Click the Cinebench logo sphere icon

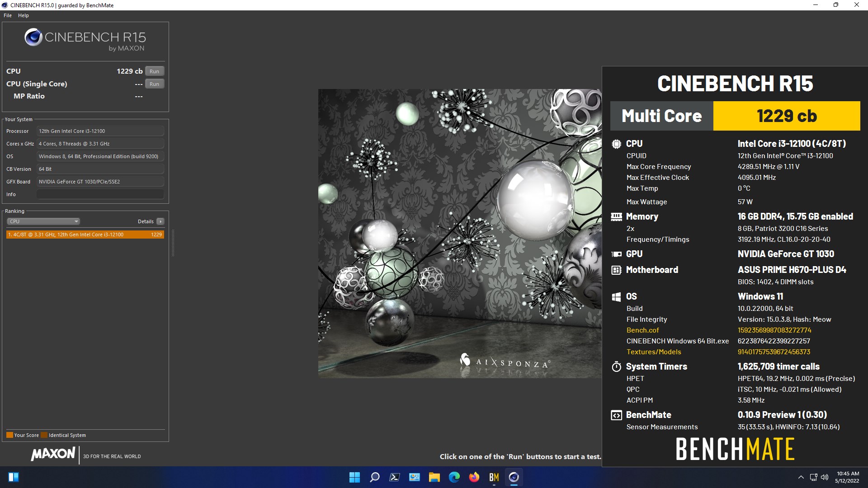click(x=33, y=37)
